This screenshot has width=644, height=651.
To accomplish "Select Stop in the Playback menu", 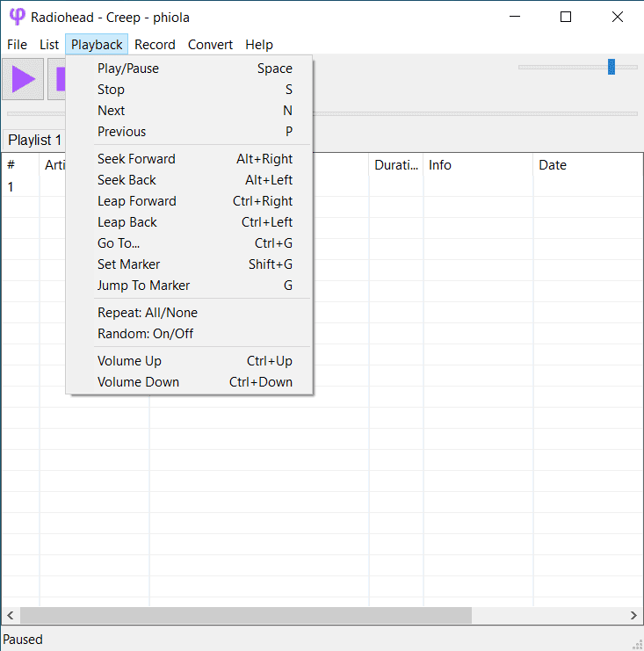I will pos(190,90).
